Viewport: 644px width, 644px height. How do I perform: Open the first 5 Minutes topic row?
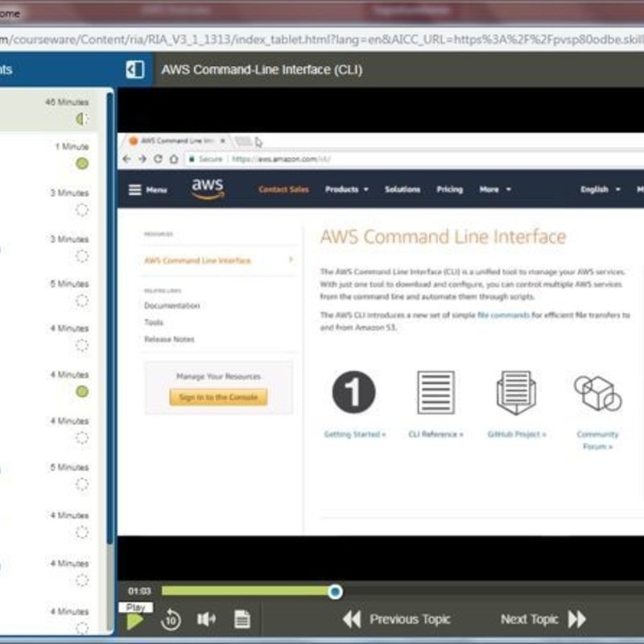point(48,292)
